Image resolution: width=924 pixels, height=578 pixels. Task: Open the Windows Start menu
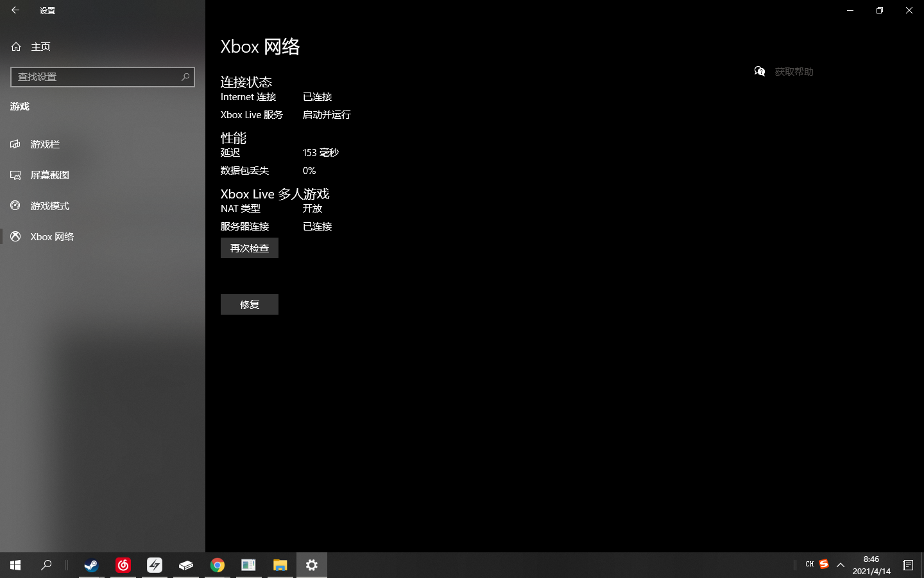15,565
